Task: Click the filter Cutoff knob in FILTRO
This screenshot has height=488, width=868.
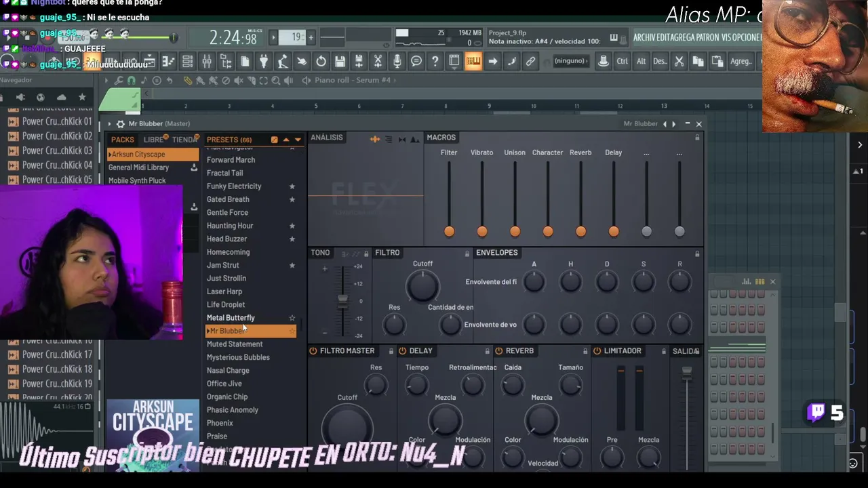Action: (x=422, y=285)
